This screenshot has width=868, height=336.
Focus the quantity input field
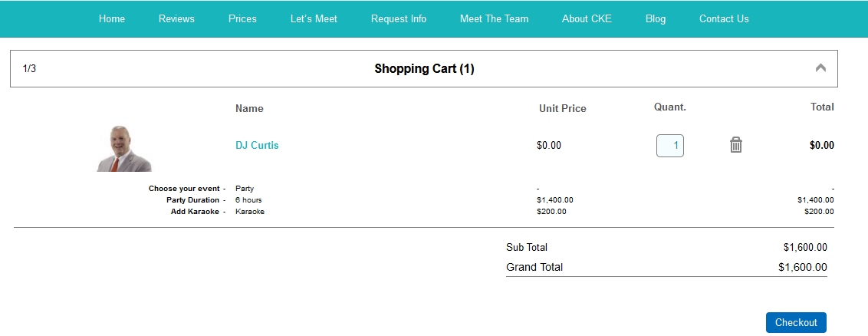click(669, 145)
